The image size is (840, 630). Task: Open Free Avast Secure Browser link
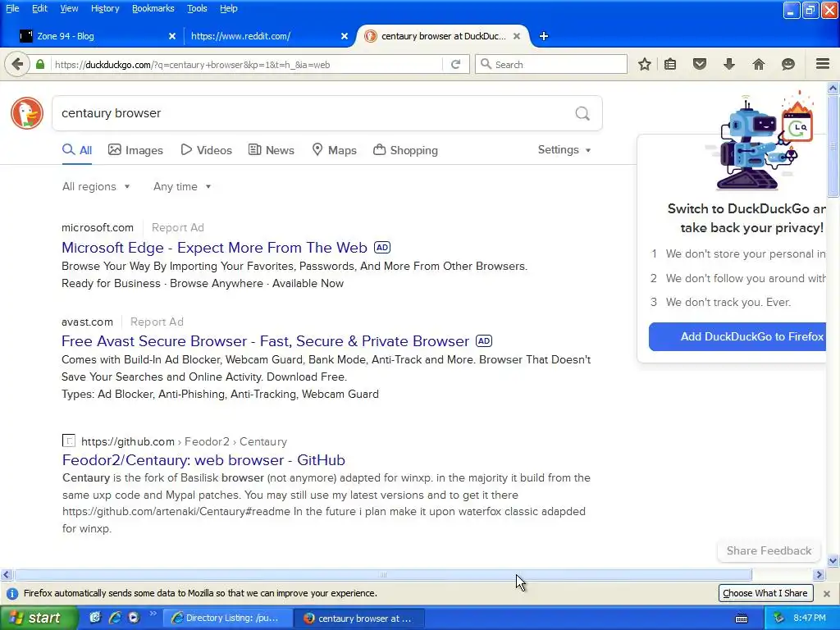tap(265, 341)
